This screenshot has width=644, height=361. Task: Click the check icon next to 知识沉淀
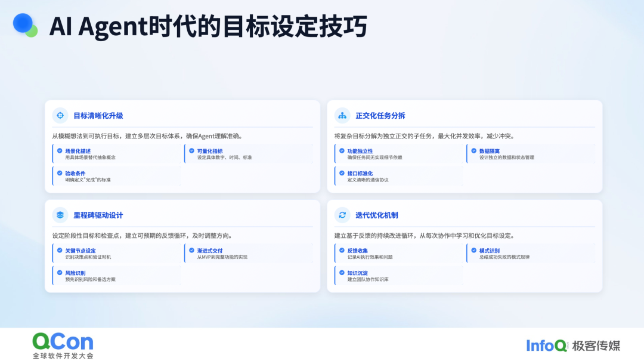pyautogui.click(x=342, y=273)
